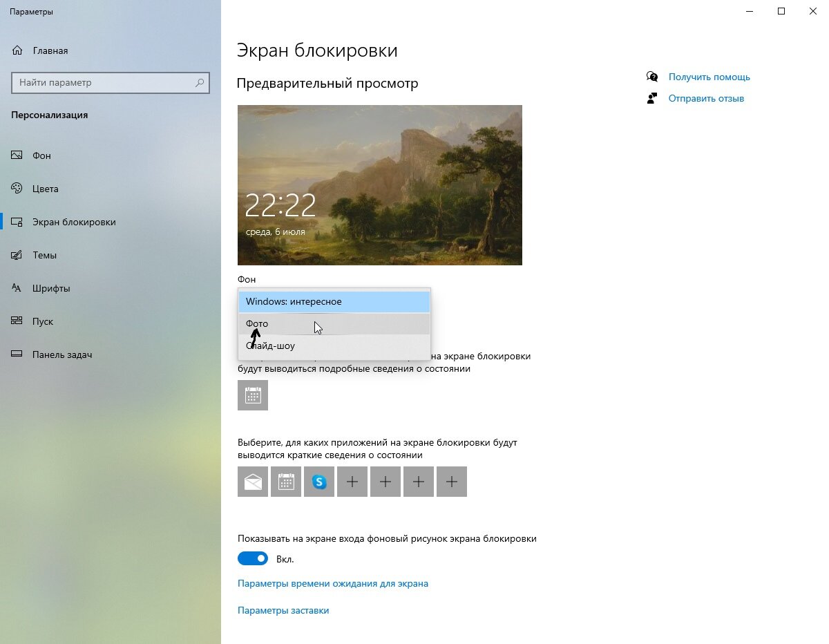Open the Главная home page
The width and height of the screenshot is (829, 644).
click(111, 50)
